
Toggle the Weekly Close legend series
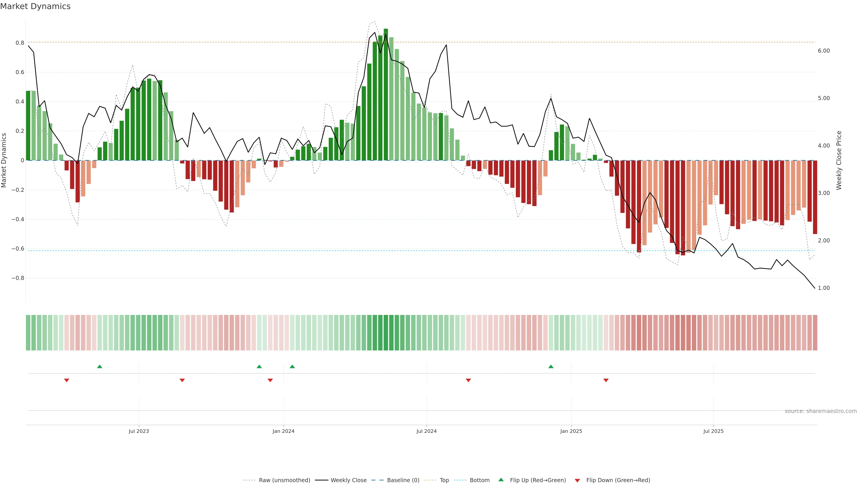click(x=348, y=480)
